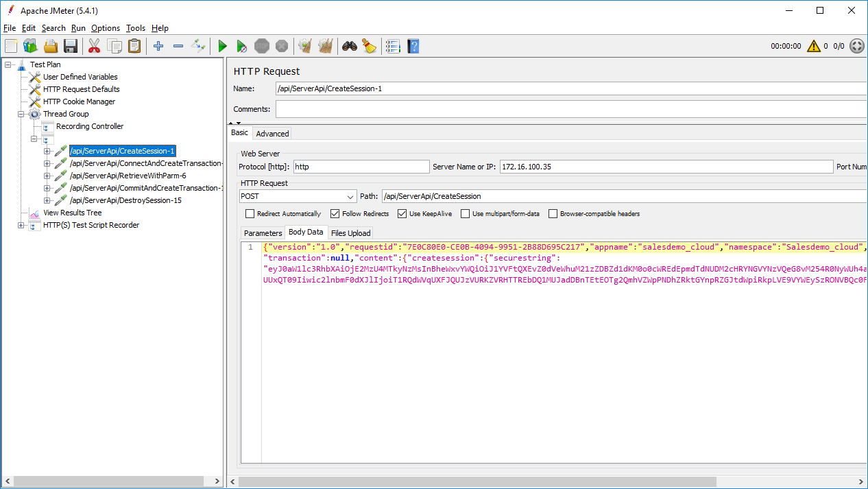The height and width of the screenshot is (489, 868).
Task: Expand the CreateSession-1 sampler node
Action: point(47,151)
